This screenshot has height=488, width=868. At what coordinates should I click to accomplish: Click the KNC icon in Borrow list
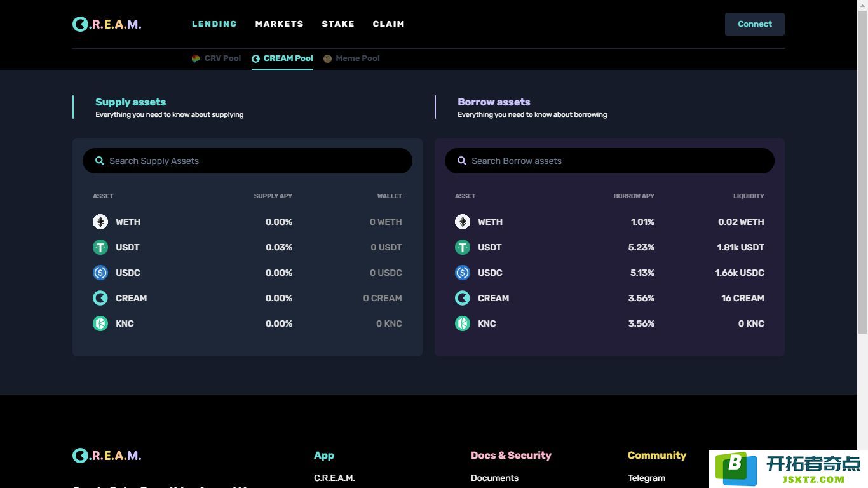[x=463, y=323]
